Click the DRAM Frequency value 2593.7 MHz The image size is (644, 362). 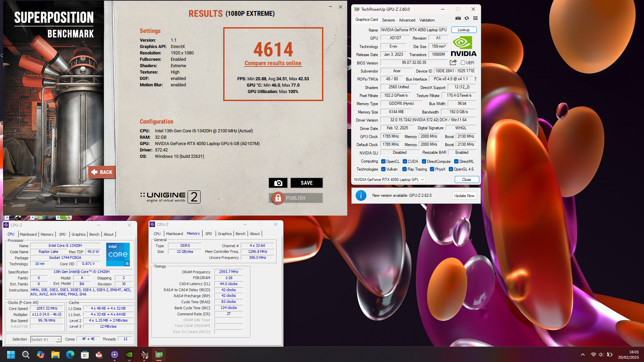(229, 272)
